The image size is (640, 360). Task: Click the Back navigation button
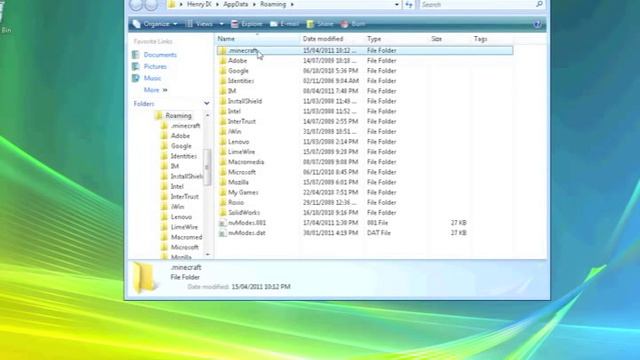point(136,4)
